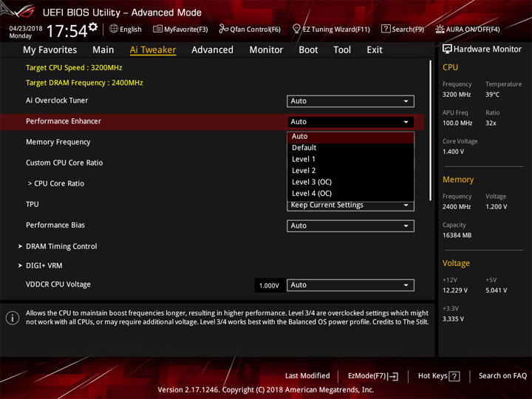Toggle AURA ON/OFF lighting icon
This screenshot has width=532, height=399.
[x=440, y=29]
